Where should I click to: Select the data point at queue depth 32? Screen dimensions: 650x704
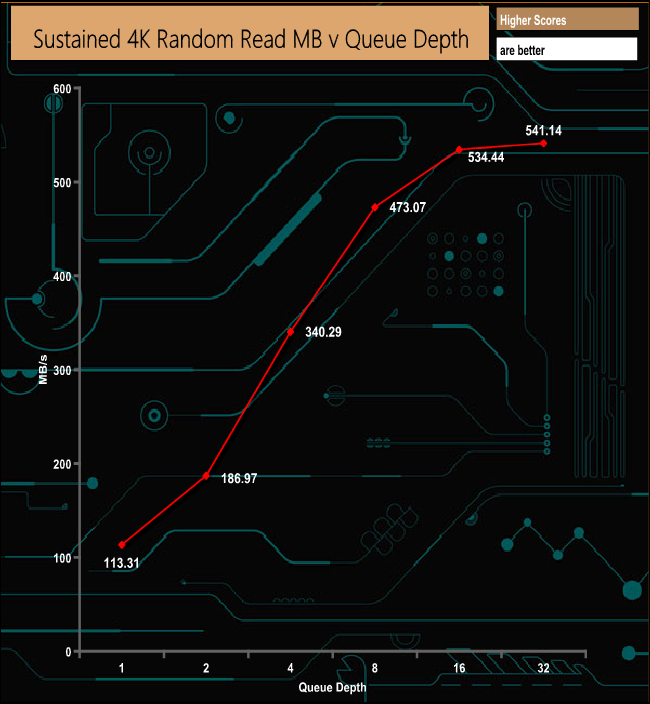pyautogui.click(x=544, y=143)
